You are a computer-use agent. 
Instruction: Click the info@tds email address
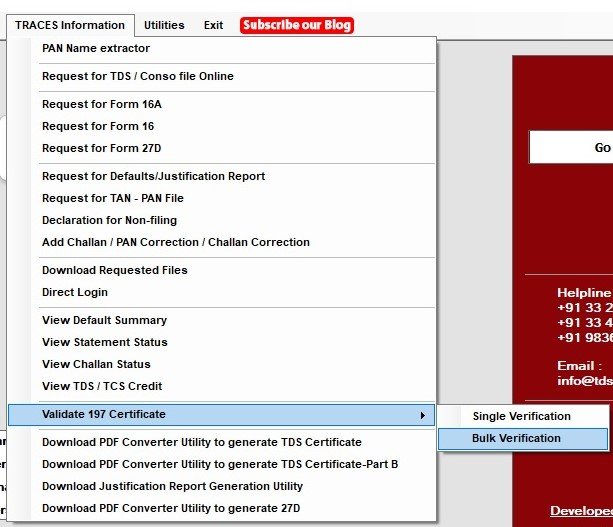click(585, 380)
